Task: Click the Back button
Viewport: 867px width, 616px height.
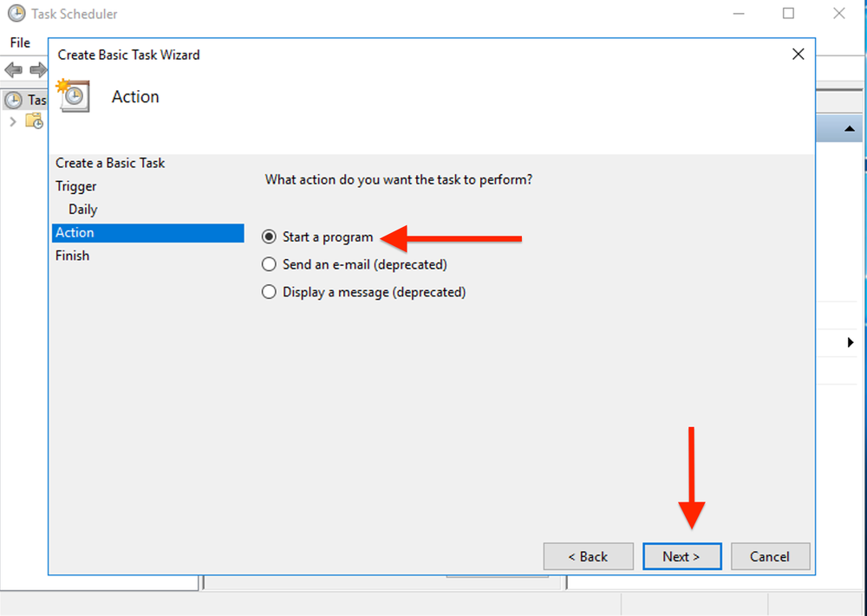Action: point(589,556)
